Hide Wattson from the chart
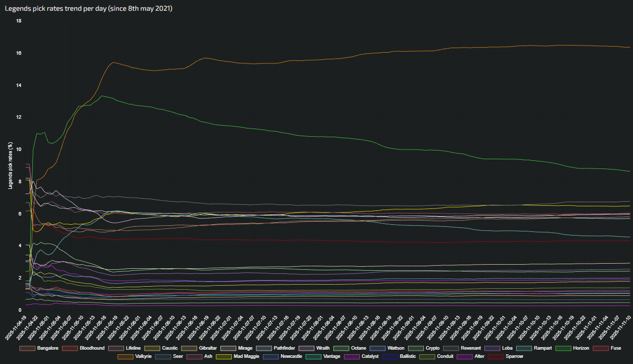The image size is (633, 364). coord(395,348)
